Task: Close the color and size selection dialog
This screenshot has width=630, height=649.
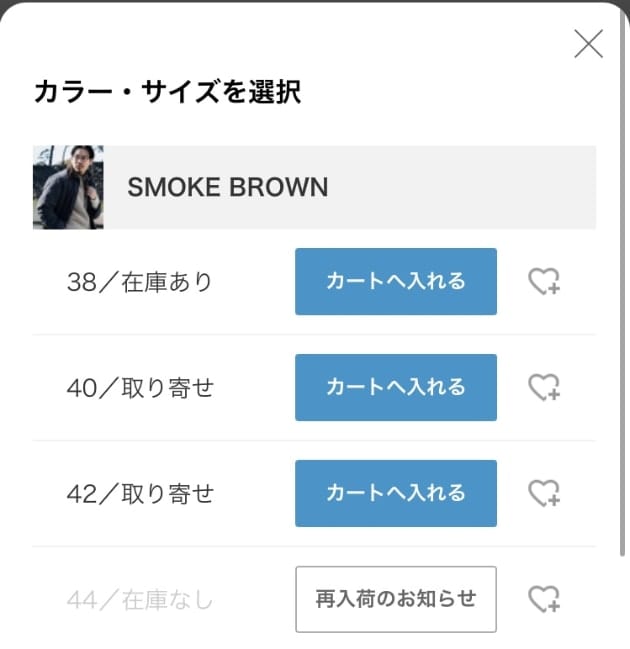Action: click(589, 43)
